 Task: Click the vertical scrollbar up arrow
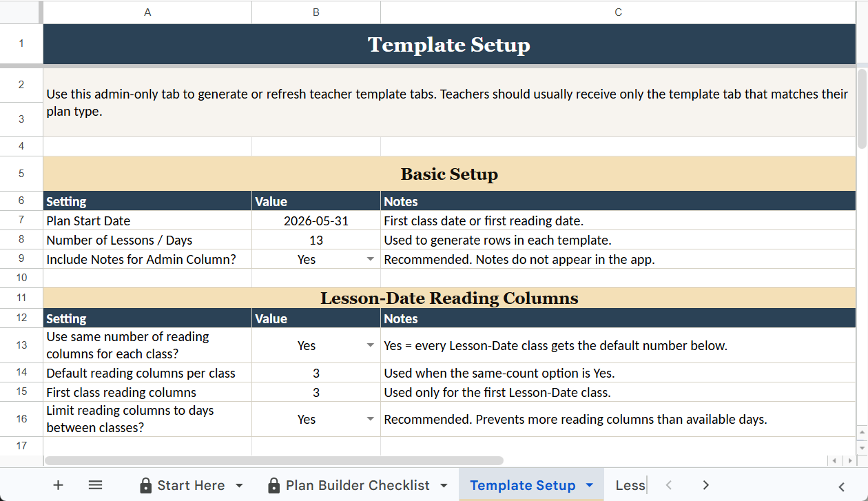(x=862, y=432)
